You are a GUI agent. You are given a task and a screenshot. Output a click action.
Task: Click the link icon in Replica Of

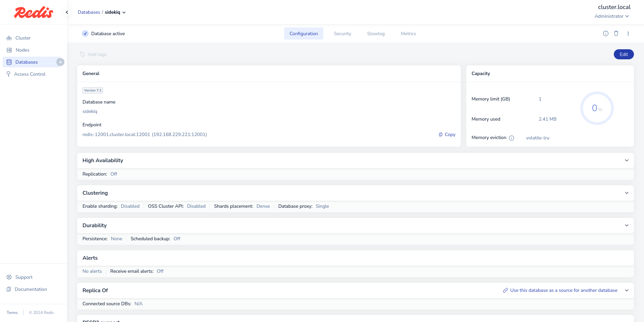pyautogui.click(x=505, y=291)
